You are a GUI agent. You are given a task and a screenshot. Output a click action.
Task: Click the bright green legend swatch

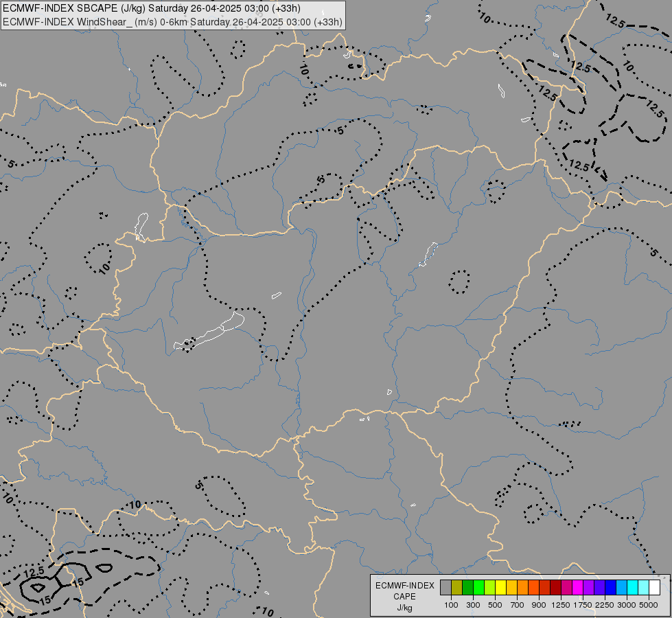pos(478,587)
